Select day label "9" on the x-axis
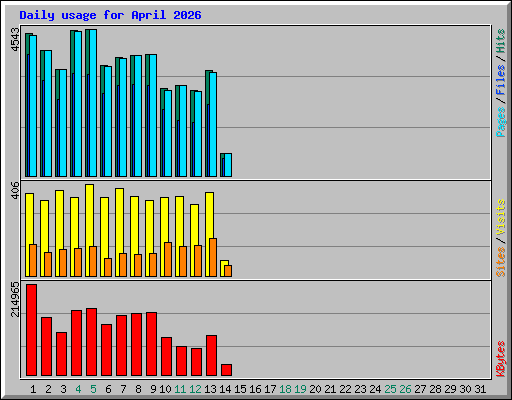This screenshot has width=512, height=400. click(x=153, y=389)
